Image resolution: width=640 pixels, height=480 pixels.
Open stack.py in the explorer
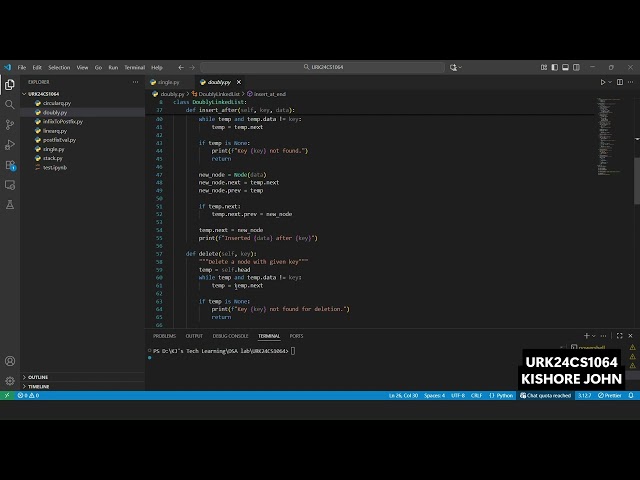[x=53, y=158]
